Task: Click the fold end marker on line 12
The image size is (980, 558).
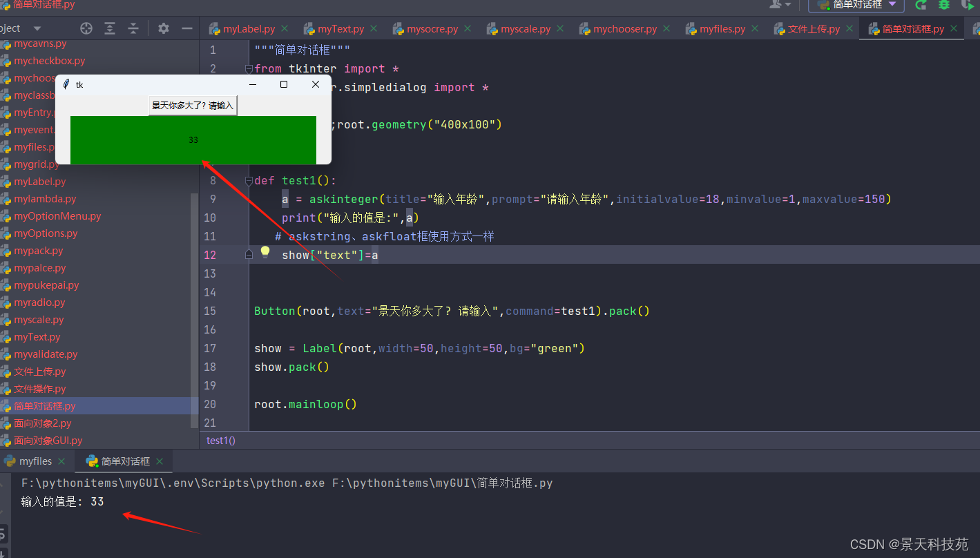Action: click(249, 255)
